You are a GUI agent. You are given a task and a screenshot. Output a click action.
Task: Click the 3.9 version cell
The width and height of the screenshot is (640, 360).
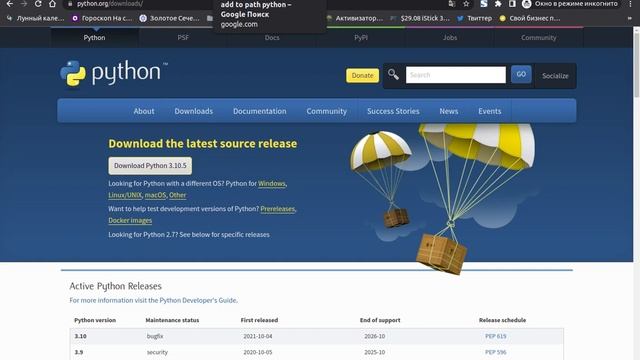click(79, 352)
